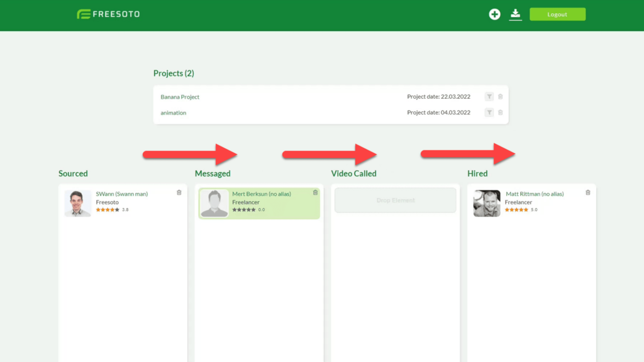Click 'Freelancer' label under Matt Rittman
Viewport: 644px width, 362px height.
click(518, 202)
